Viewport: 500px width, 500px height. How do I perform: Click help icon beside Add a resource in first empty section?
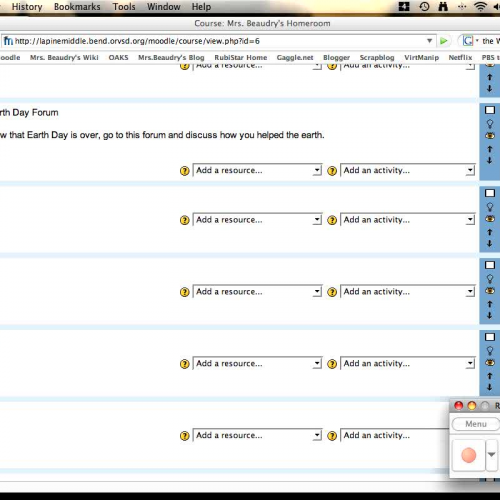click(x=184, y=220)
